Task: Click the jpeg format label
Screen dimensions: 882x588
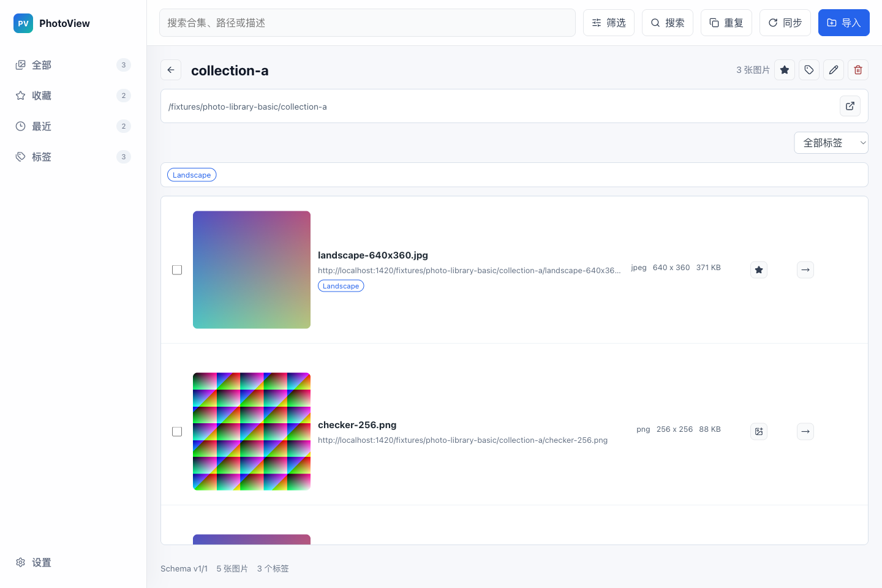Action: (x=639, y=268)
